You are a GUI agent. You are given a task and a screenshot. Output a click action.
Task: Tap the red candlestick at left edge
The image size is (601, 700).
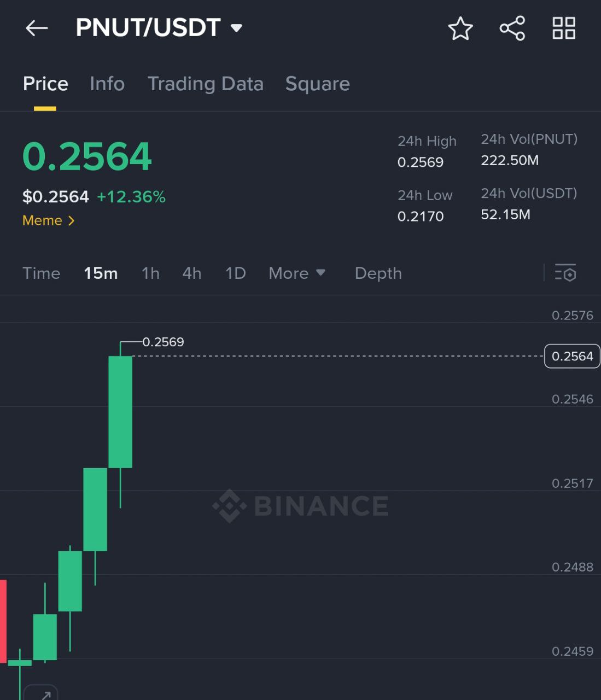tap(3, 621)
